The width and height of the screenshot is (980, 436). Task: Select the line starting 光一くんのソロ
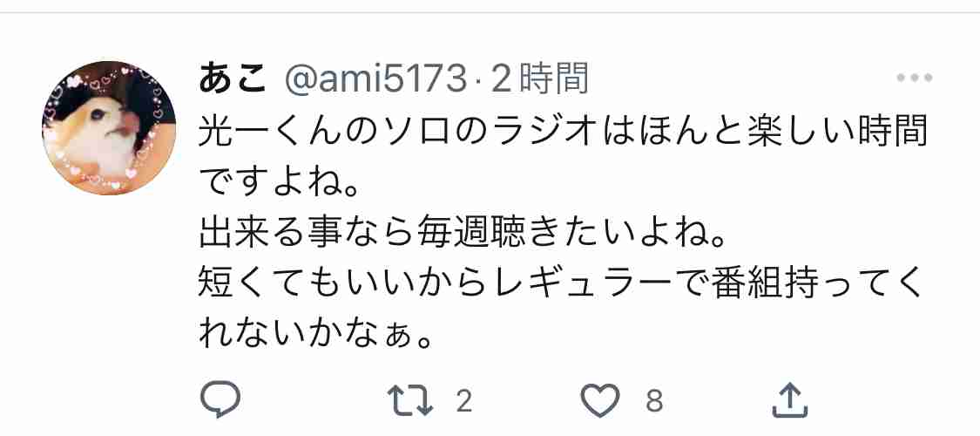click(563, 132)
